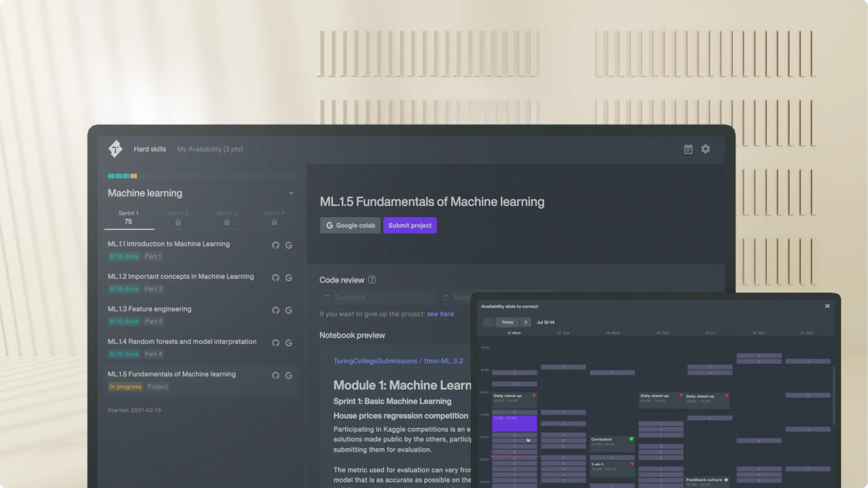Viewport: 868px width, 488px height.
Task: Open GitHub icon for ML.1.3 Feature engineering
Action: point(275,310)
